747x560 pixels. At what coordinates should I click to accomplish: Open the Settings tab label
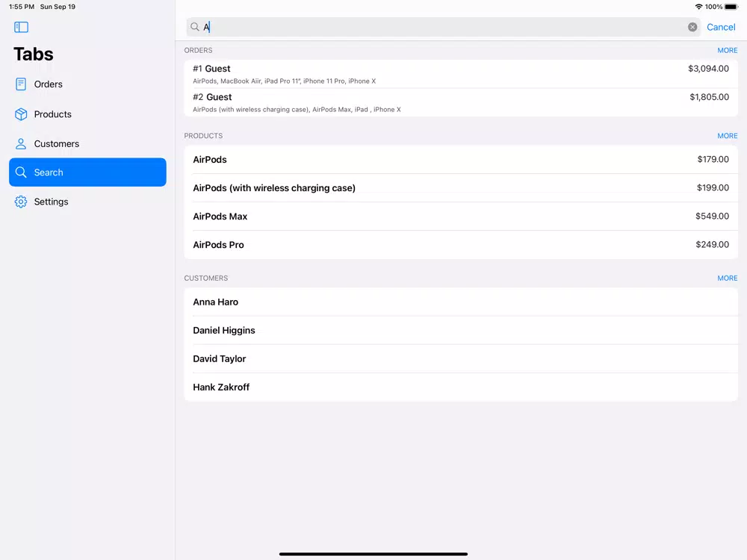(x=51, y=202)
